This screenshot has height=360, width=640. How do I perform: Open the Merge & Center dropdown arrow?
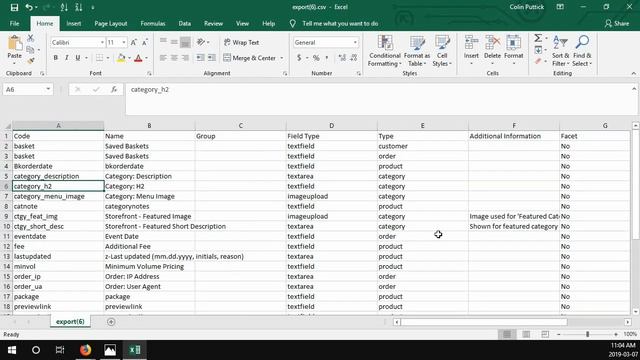282,58
